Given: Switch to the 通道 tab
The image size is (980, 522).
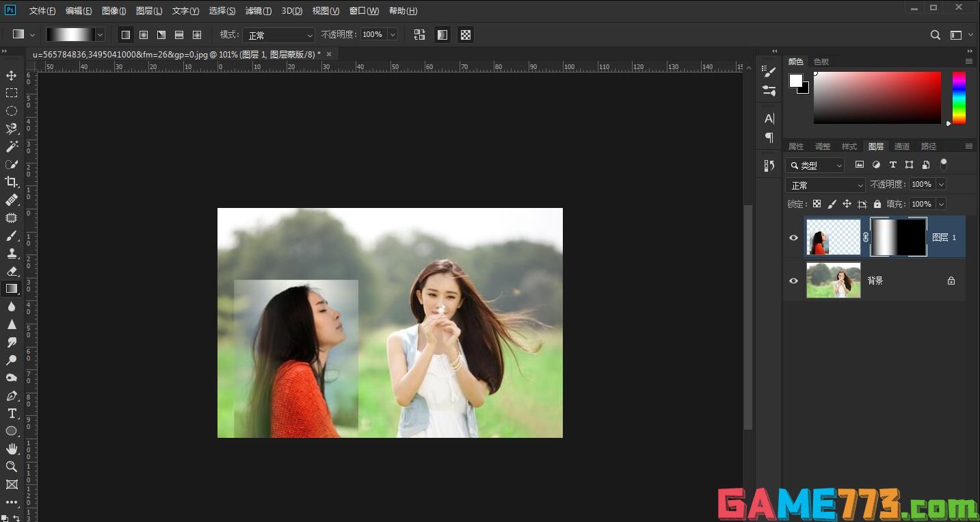Looking at the screenshot, I should point(902,146).
